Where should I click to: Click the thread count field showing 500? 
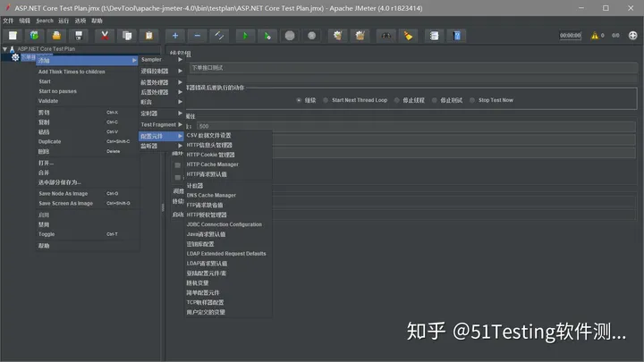coord(416,126)
